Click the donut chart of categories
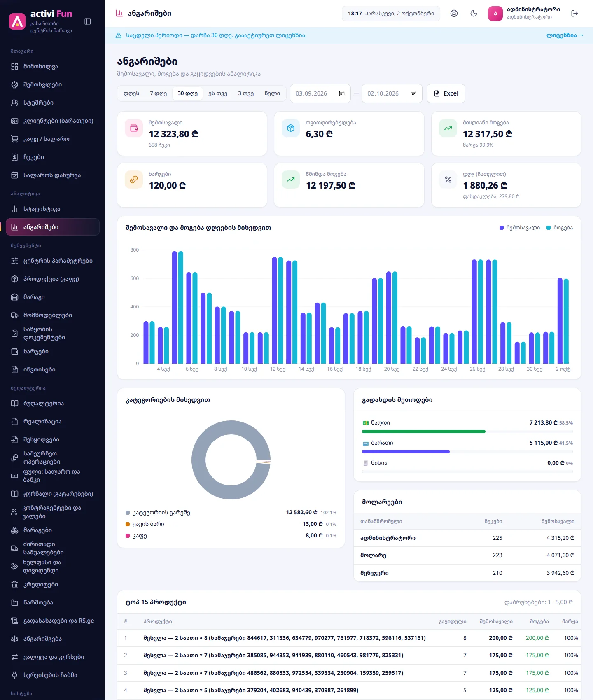 pyautogui.click(x=231, y=460)
